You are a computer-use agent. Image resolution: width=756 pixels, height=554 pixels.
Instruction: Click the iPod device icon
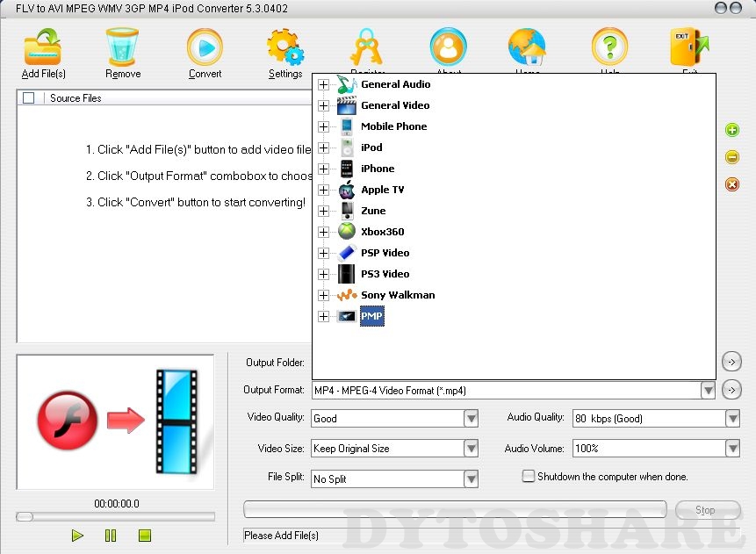[x=346, y=147]
